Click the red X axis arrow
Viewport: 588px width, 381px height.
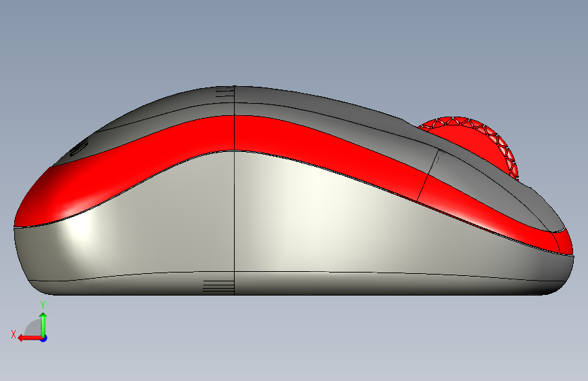(30, 338)
